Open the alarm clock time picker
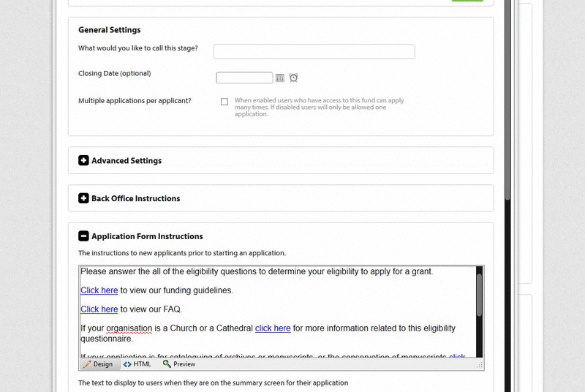The height and width of the screenshot is (392, 585). [294, 78]
